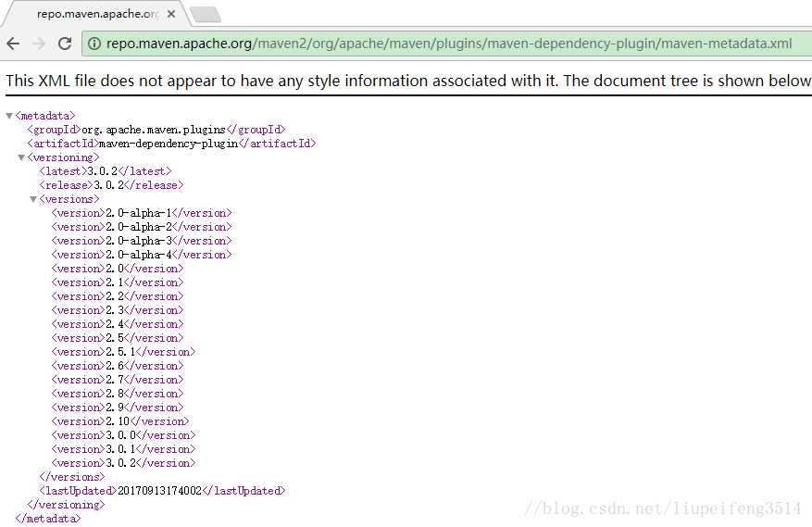Screen dimensions: 812x527
Task: Click the version 2.1 line
Action: [x=117, y=282]
